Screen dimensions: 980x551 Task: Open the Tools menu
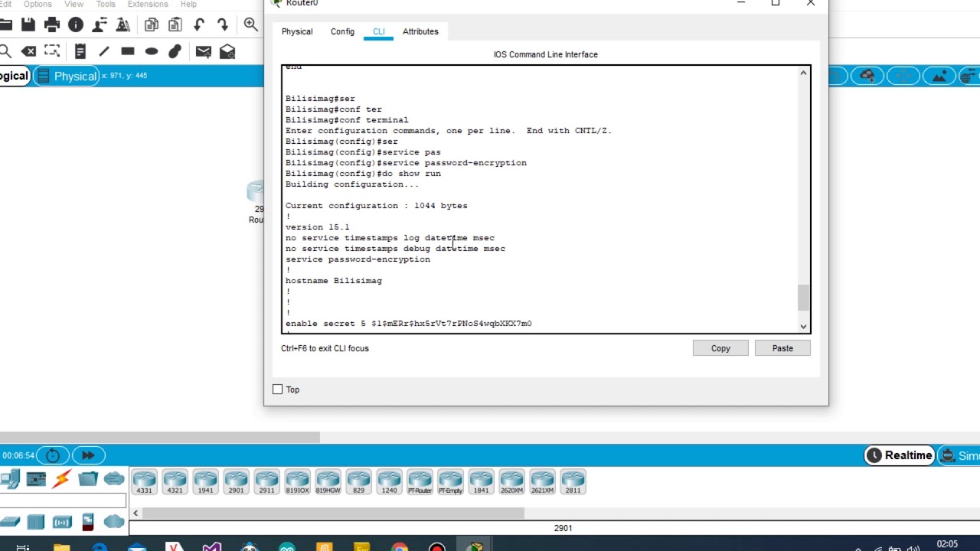106,4
